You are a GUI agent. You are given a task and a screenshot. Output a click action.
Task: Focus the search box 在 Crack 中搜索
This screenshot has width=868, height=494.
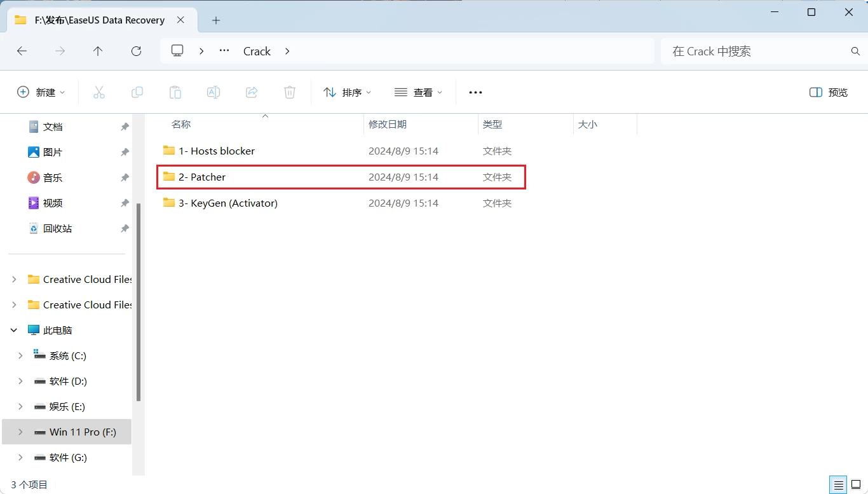tap(756, 51)
